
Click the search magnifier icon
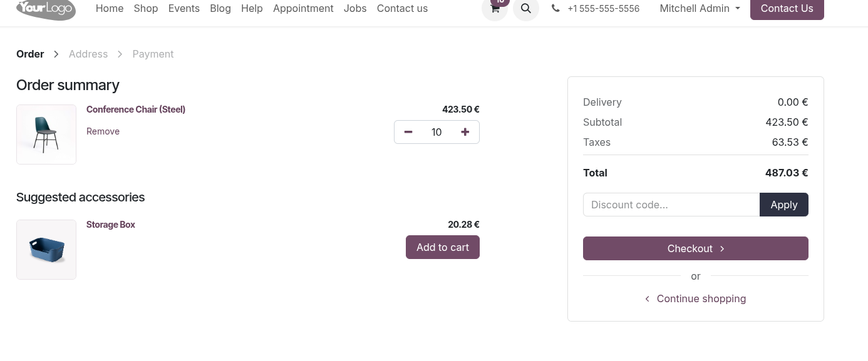point(526,9)
